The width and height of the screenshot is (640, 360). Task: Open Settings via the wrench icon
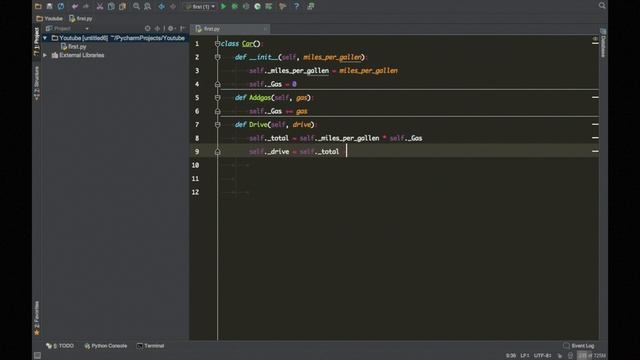(x=282, y=6)
